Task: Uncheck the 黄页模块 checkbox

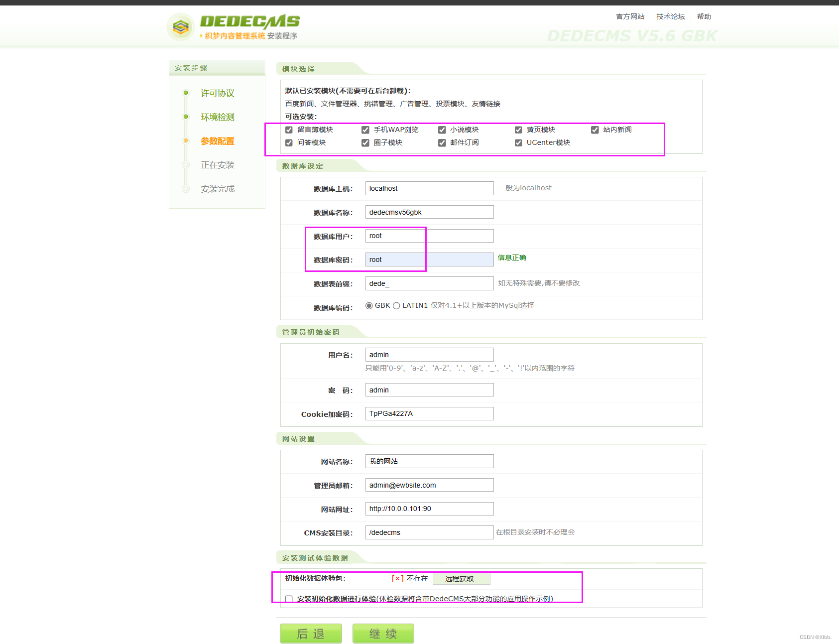Action: (518, 130)
